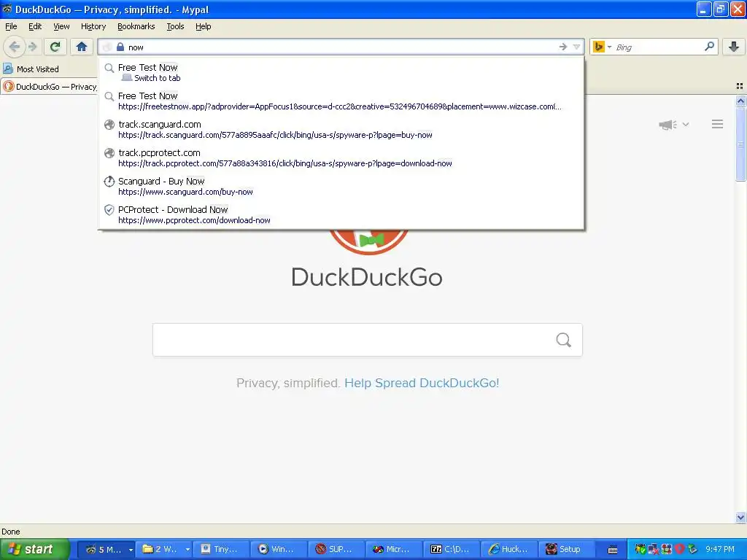Switch to the Huck... Internet Explorer window
747x560 pixels.
[x=508, y=549]
